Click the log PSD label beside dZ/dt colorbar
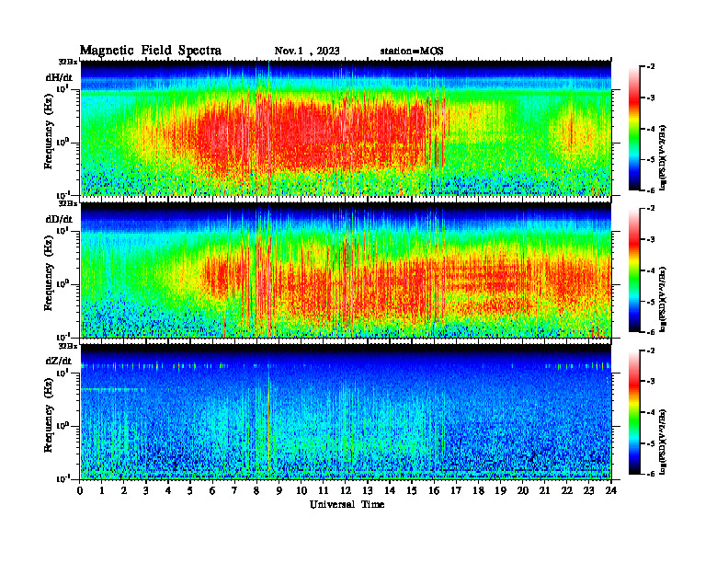 tap(664, 442)
